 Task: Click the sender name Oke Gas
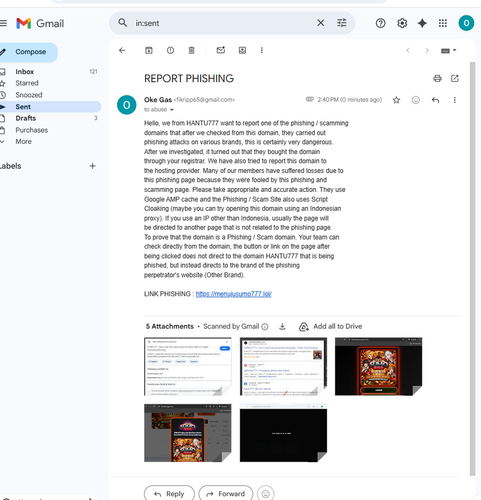[158, 100]
